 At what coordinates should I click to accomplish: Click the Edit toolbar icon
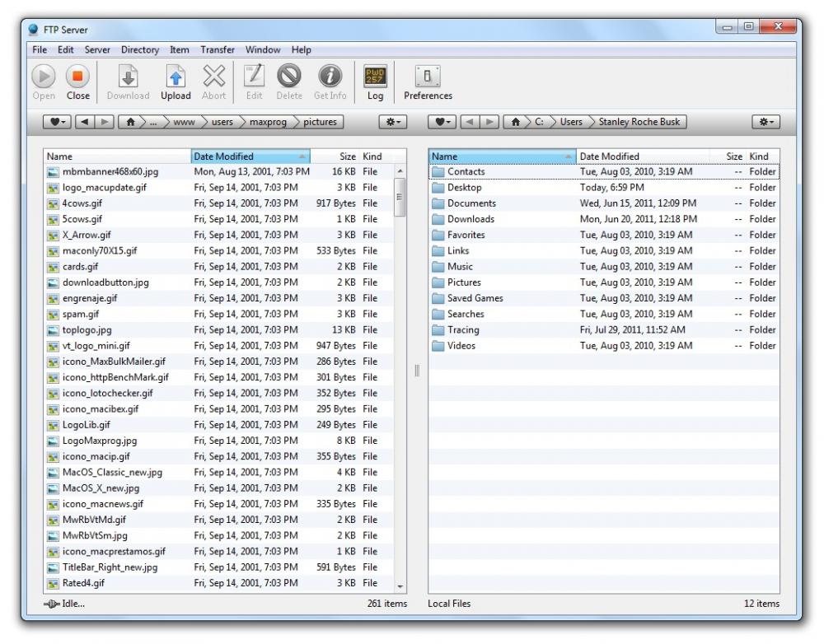point(253,81)
